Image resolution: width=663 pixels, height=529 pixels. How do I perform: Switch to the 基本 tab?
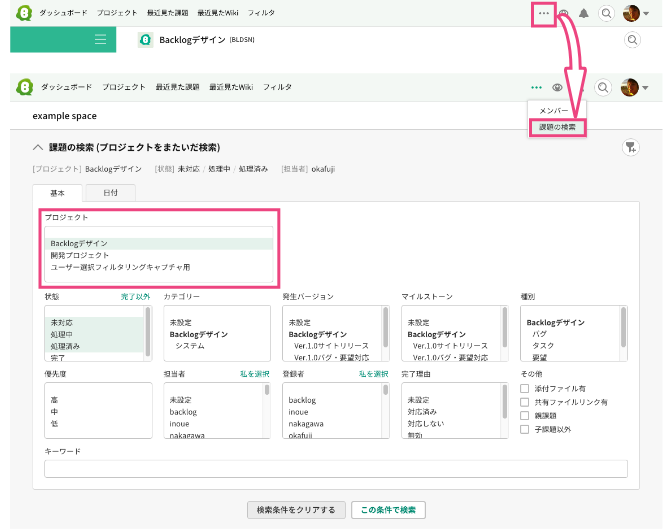tap(58, 193)
